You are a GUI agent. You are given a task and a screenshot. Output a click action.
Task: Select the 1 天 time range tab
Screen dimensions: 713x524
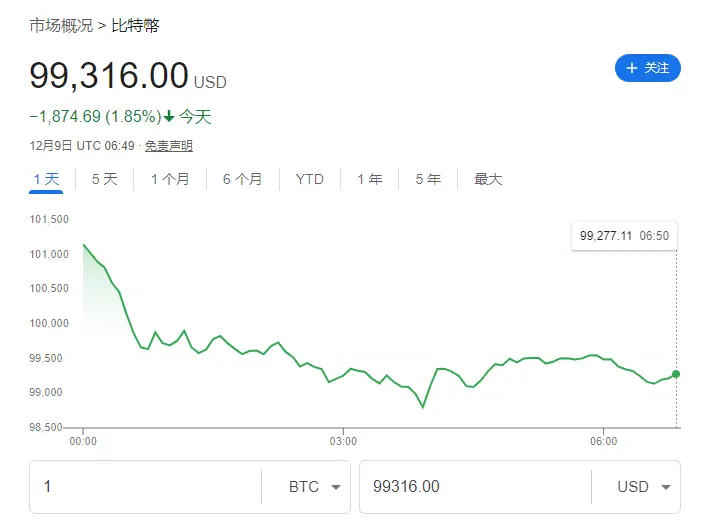pos(47,179)
